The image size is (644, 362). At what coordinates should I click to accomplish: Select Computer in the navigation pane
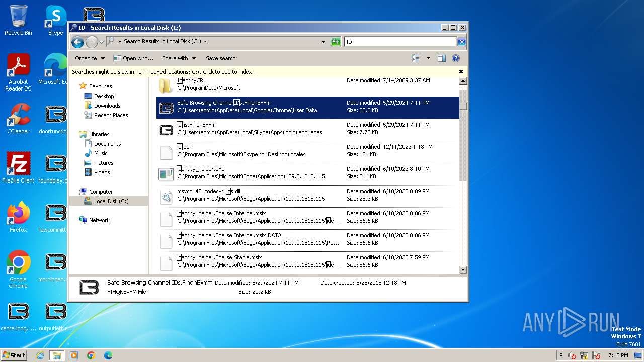click(x=101, y=192)
